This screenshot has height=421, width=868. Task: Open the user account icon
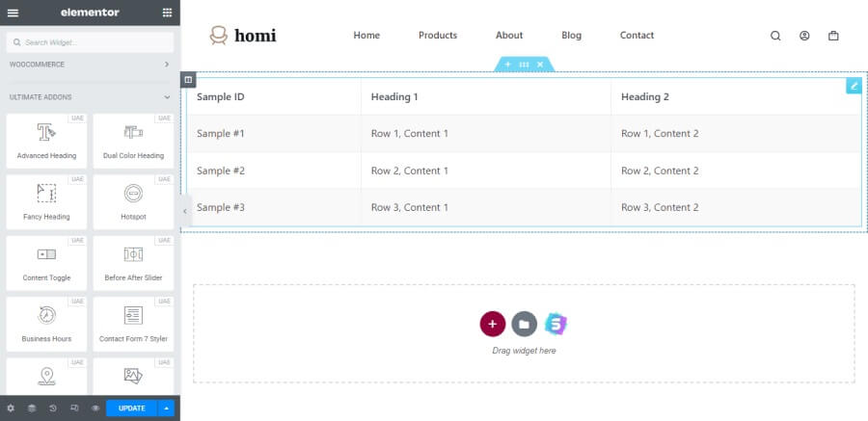coord(804,36)
